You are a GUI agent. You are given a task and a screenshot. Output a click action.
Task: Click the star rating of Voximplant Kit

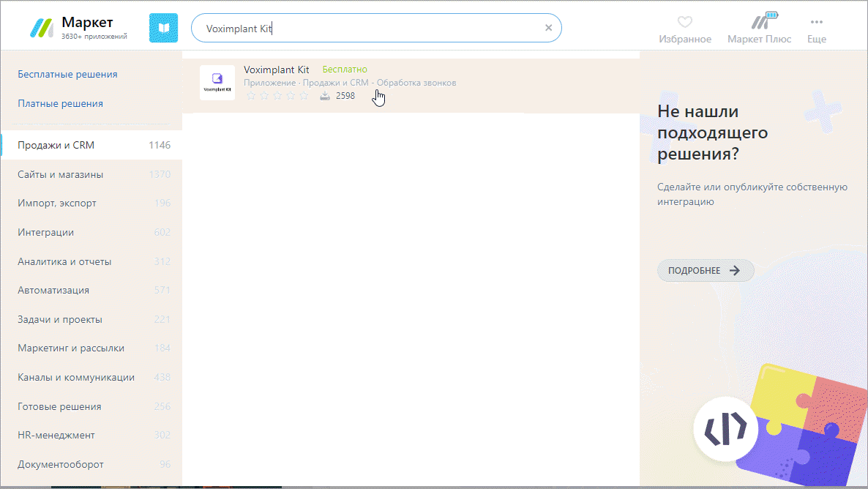click(277, 96)
